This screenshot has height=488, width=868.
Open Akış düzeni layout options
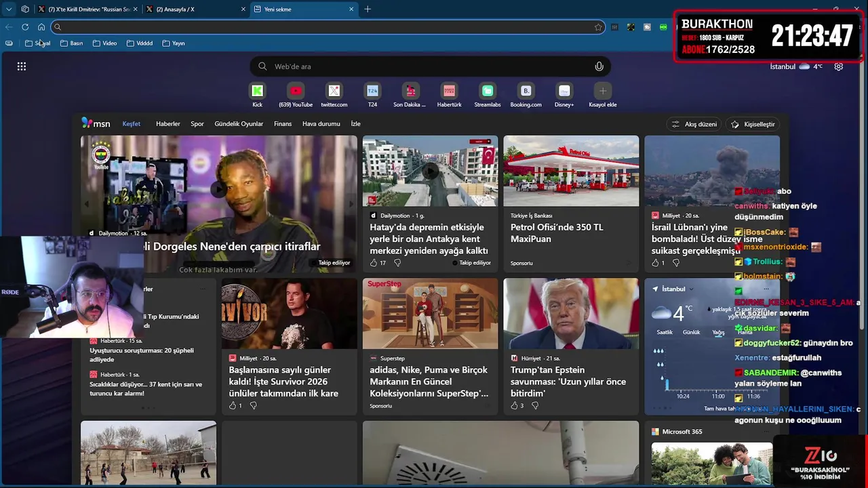click(694, 124)
